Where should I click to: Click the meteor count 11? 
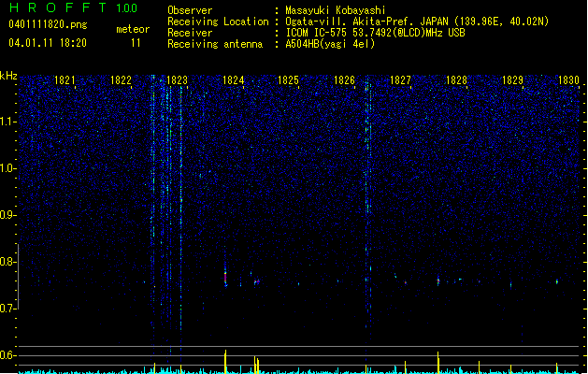tap(136, 43)
